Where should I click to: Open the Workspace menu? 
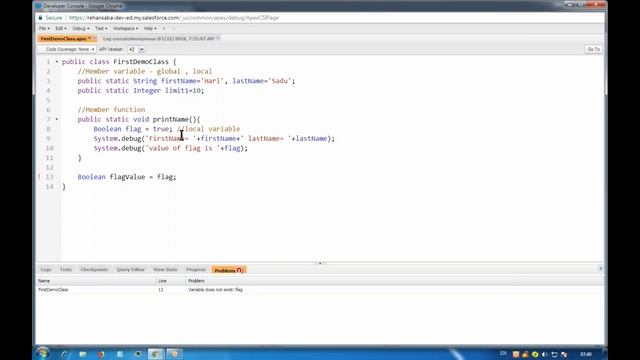[x=125, y=29]
